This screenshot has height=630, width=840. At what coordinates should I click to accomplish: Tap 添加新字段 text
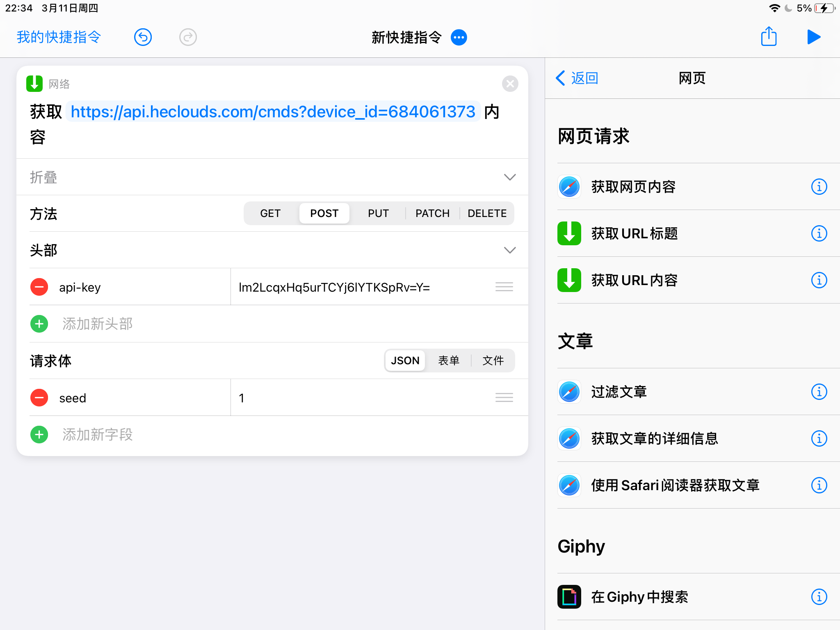(x=98, y=434)
